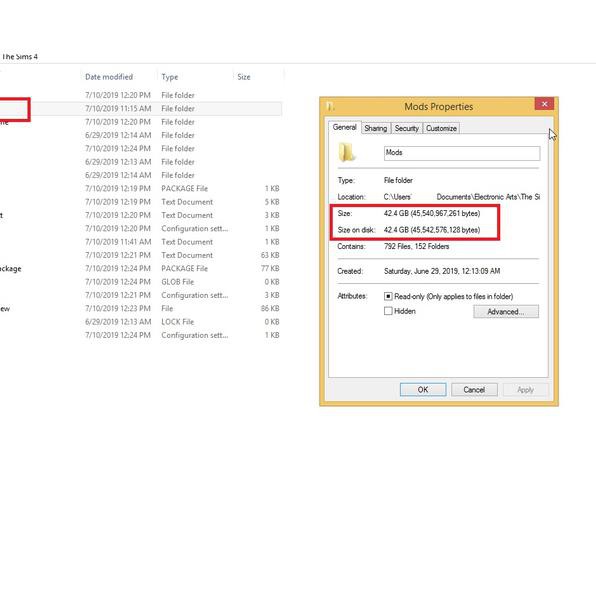Toggle the Read-only attribute checkbox
Image resolution: width=596 pixels, height=596 pixels.
click(388, 296)
